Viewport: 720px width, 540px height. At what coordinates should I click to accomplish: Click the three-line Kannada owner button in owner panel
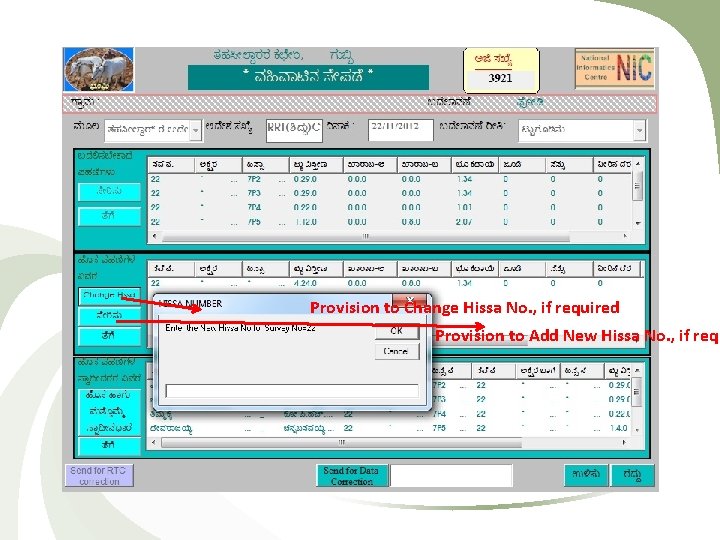point(109,412)
